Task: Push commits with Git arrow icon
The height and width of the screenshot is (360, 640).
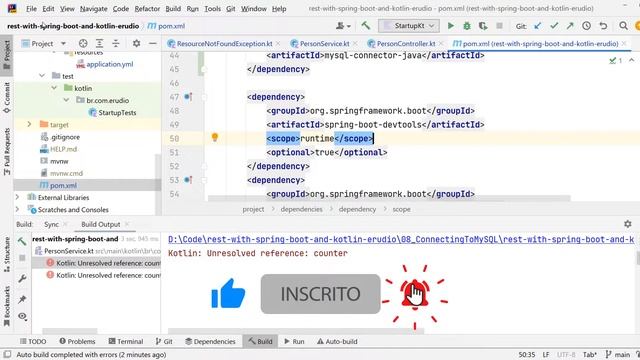Action: pos(570,26)
